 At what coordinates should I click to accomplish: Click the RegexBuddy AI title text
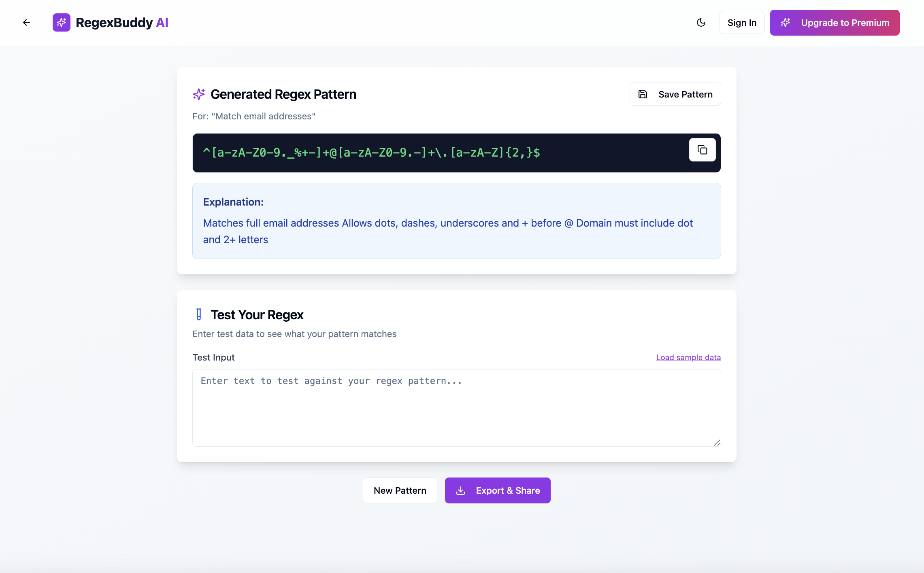[x=122, y=23]
